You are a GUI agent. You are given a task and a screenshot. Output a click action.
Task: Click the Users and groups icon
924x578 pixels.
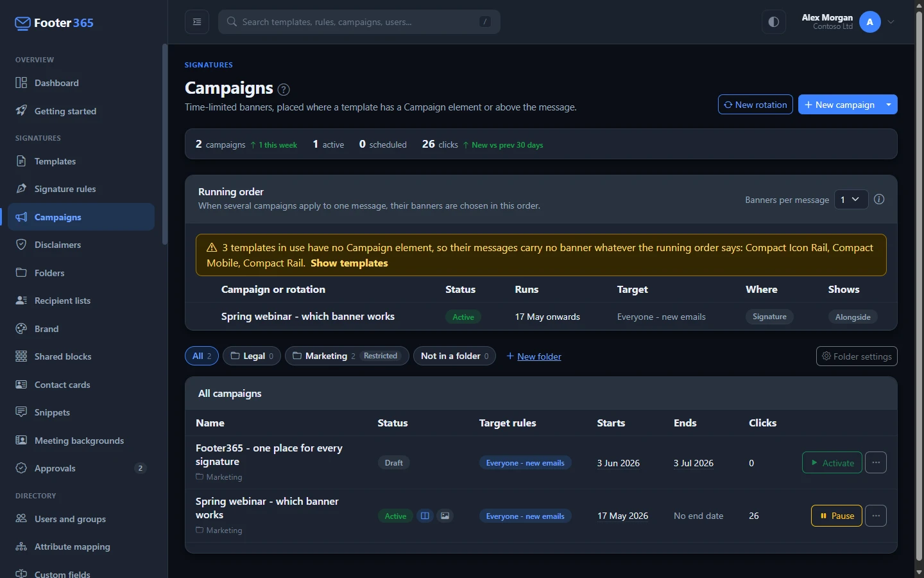click(x=21, y=518)
